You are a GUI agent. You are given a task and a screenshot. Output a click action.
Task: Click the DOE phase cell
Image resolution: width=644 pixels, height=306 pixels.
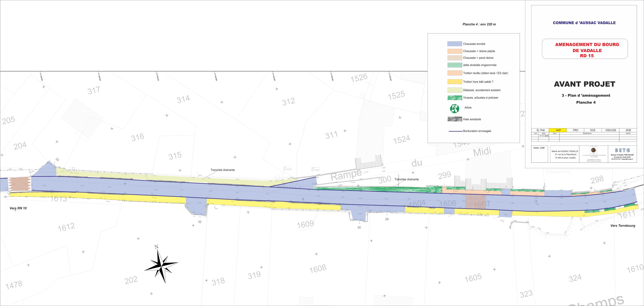tap(628, 130)
